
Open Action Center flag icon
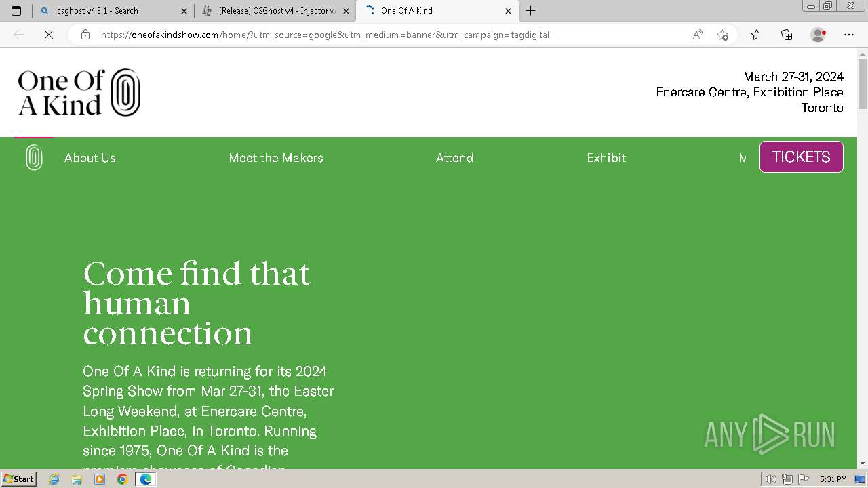[x=802, y=479]
